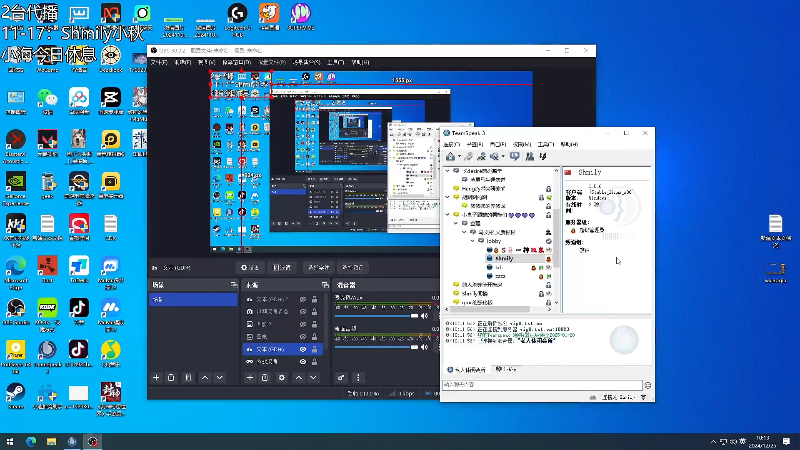Open GeForce Experience desktop shortcut

[x=16, y=188]
